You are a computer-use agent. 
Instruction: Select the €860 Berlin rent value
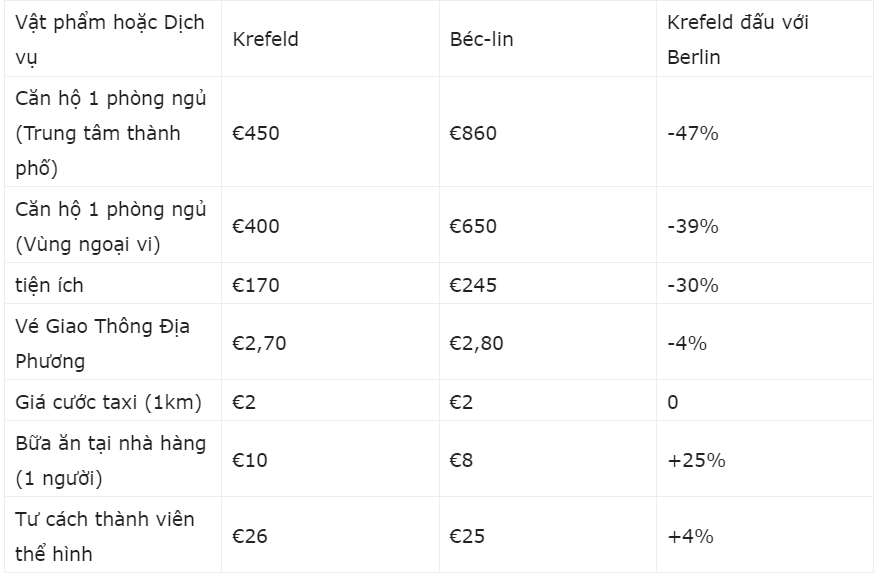(x=473, y=133)
